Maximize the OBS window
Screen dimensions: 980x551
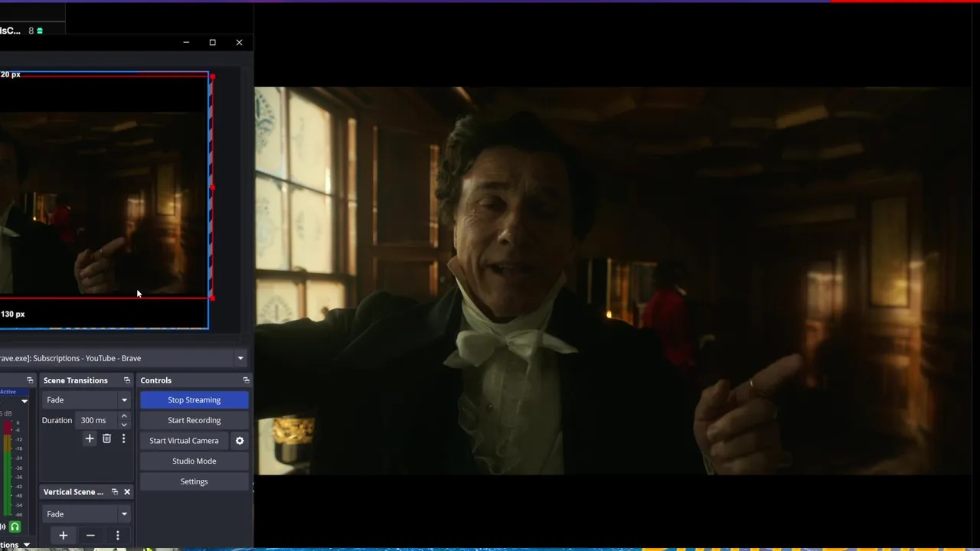click(x=213, y=43)
